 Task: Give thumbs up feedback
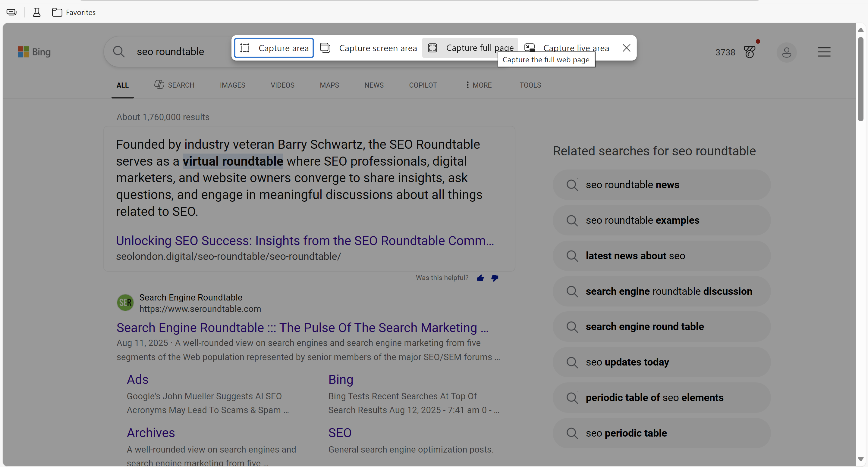pos(480,278)
